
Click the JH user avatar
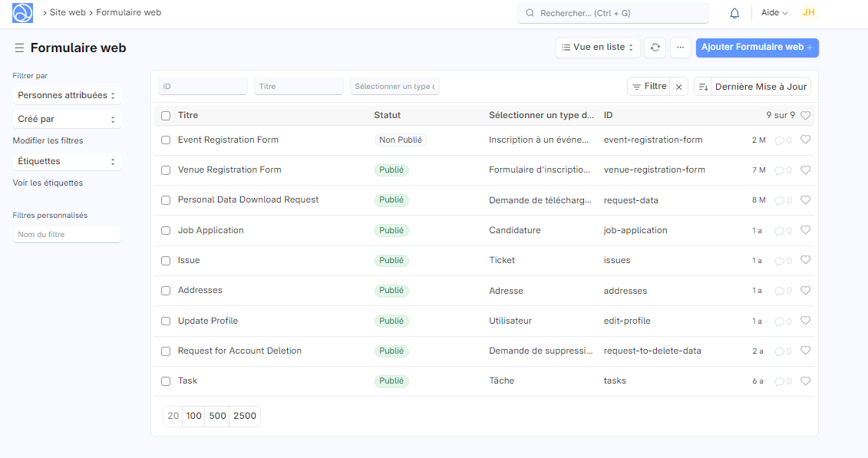pos(808,13)
